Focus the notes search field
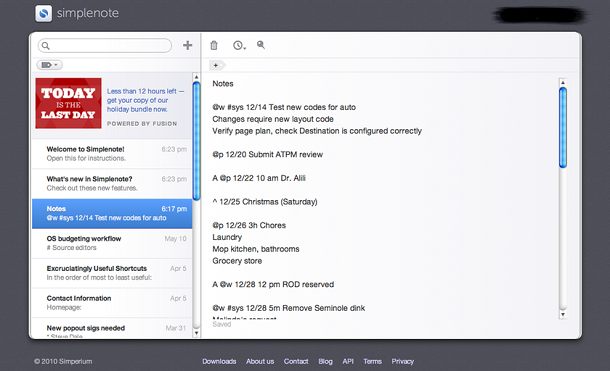This screenshot has height=371, width=610. [x=105, y=46]
